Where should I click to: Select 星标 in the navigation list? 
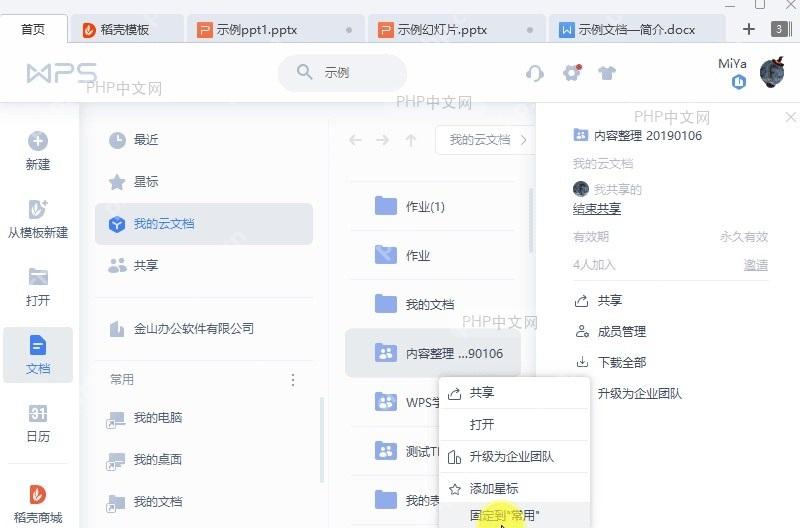(x=204, y=182)
